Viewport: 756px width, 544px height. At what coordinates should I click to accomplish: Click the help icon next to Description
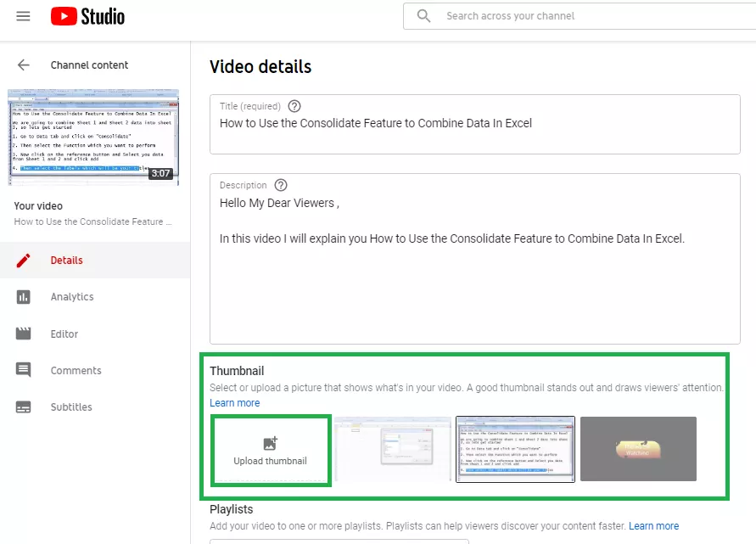pyautogui.click(x=281, y=185)
